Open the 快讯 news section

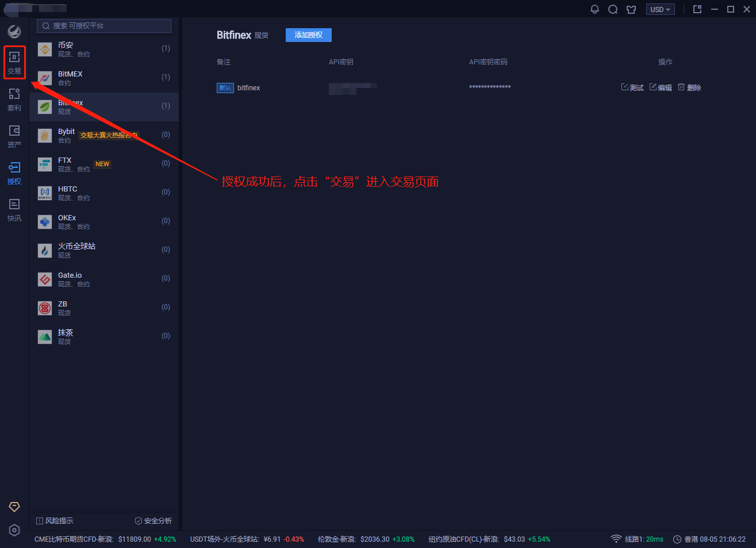tap(14, 210)
